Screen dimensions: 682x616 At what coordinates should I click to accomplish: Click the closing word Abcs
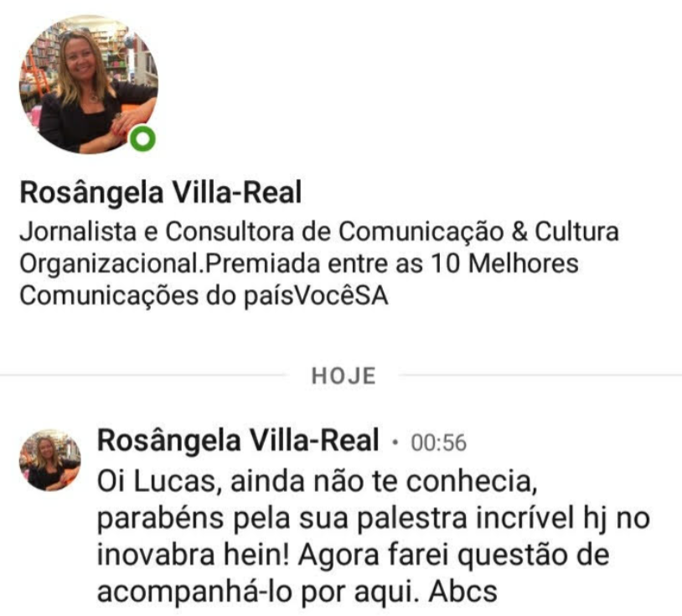pos(462,592)
